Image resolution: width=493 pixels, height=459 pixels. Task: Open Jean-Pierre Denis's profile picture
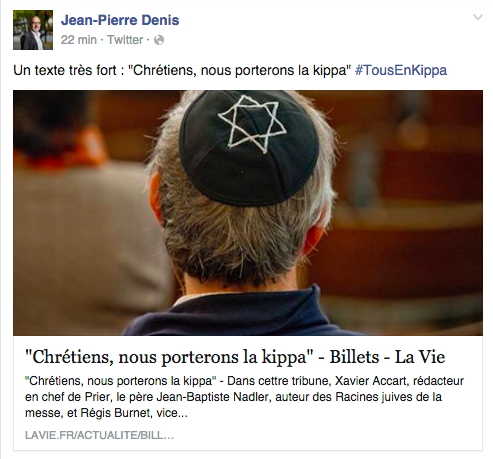(x=33, y=30)
